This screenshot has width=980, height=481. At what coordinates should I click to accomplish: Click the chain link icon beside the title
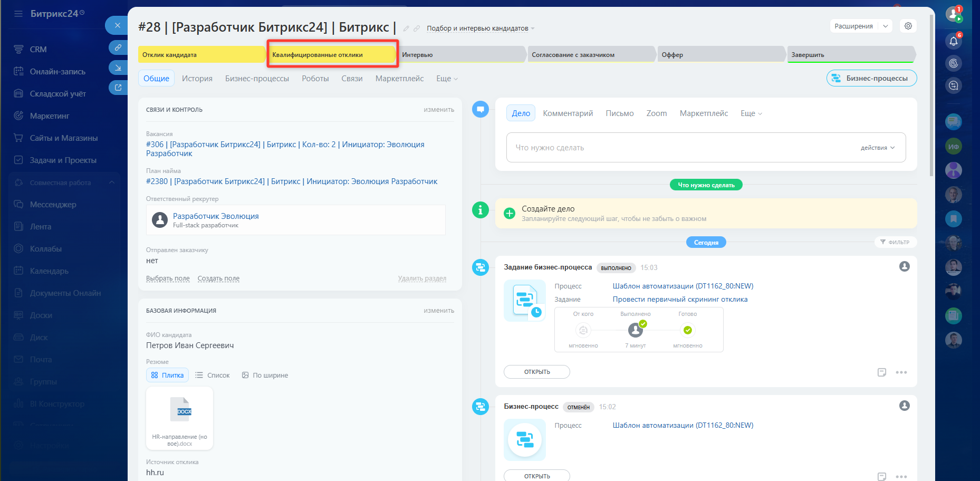tap(417, 28)
